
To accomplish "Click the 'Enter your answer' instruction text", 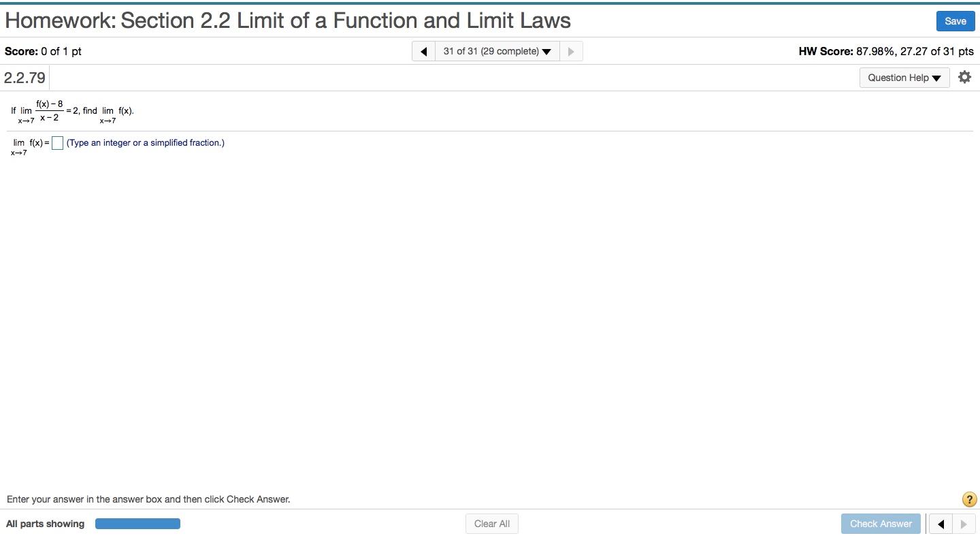I will tap(148, 499).
